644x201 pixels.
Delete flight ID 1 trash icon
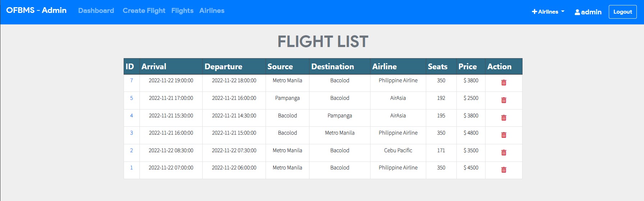pyautogui.click(x=503, y=170)
